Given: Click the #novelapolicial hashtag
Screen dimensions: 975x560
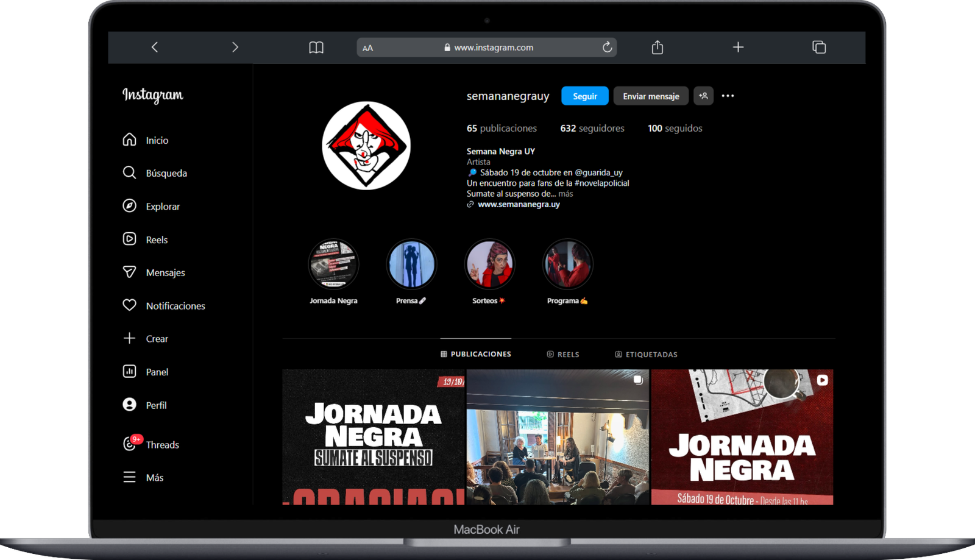Looking at the screenshot, I should (601, 183).
